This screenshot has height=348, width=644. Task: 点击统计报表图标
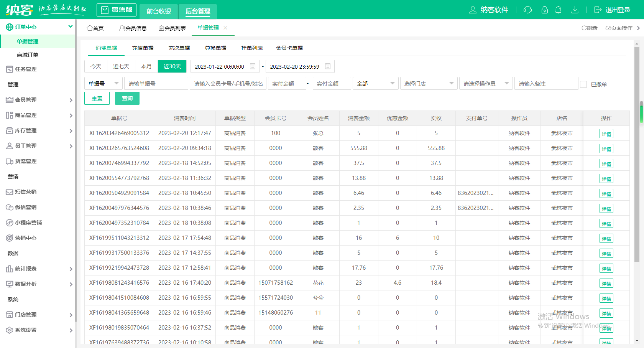pos(9,269)
